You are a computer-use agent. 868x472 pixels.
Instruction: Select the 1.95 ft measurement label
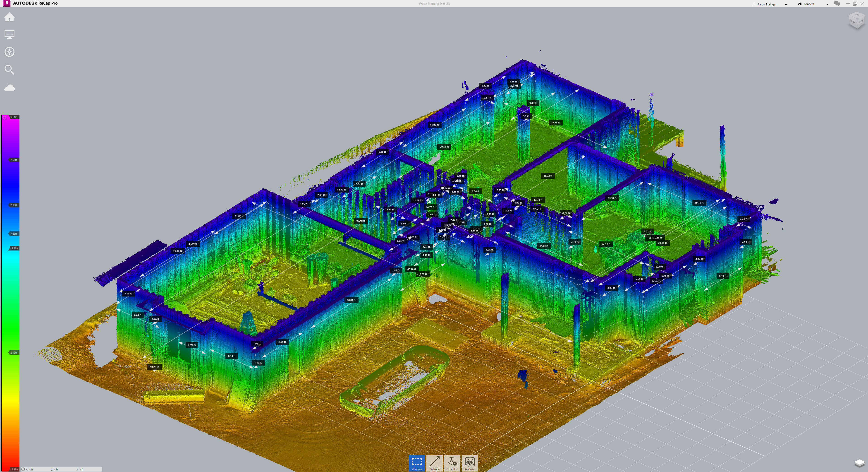point(489,250)
